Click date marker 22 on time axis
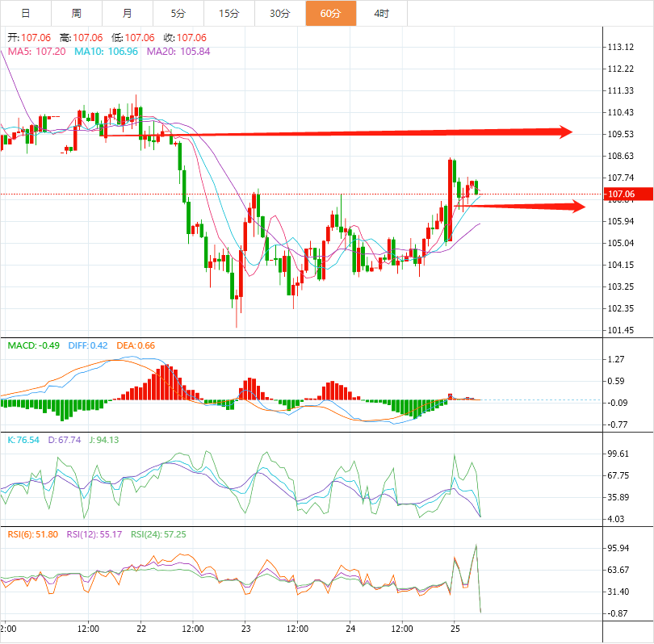This screenshot has width=654, height=644. click(141, 629)
